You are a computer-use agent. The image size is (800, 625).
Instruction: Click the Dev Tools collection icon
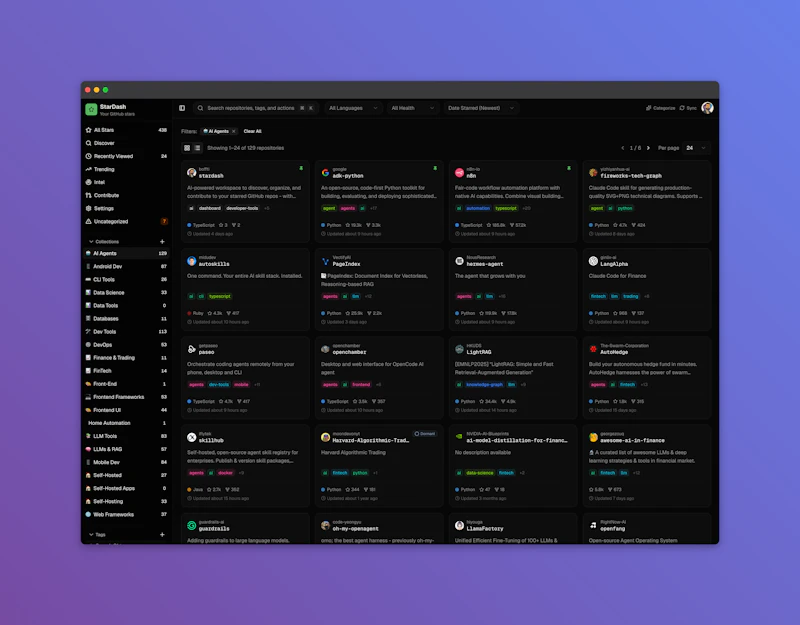88,332
